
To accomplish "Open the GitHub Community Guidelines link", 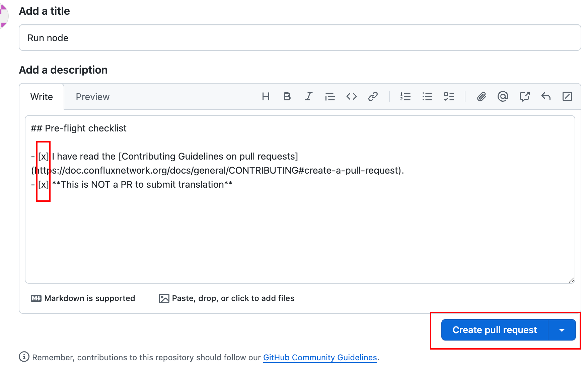I will pos(320,357).
